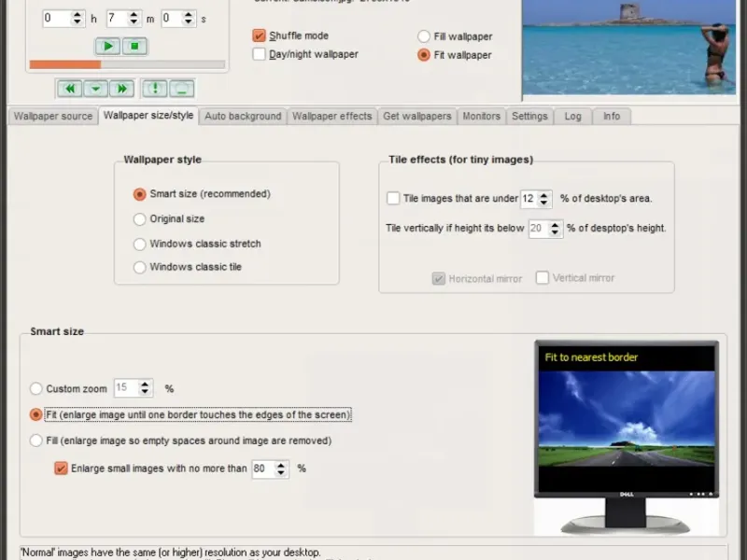Select the Wallpaper size/style tab
The width and height of the screenshot is (747, 560).
click(x=148, y=116)
